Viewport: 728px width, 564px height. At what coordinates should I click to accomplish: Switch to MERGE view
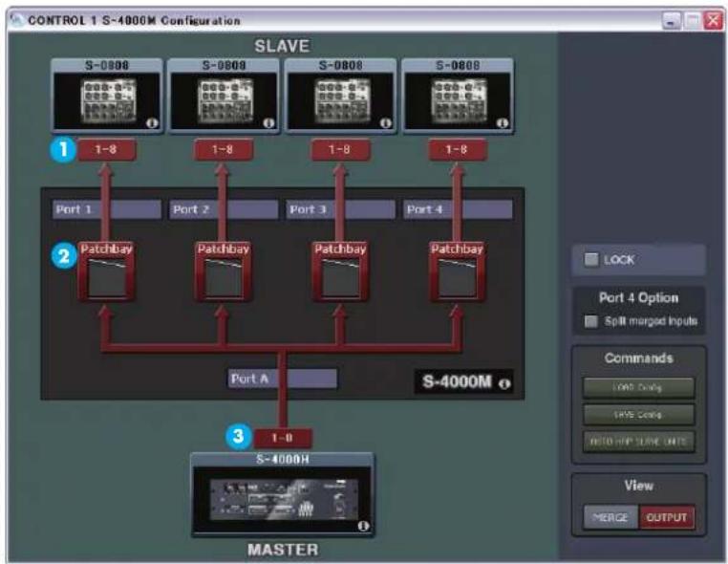(x=611, y=517)
